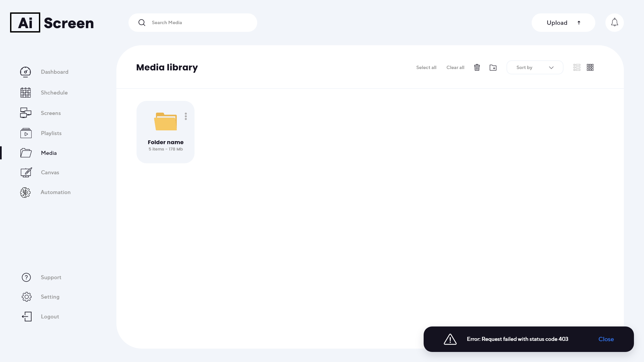Go to Screens in sidebar
Image resolution: width=644 pixels, height=362 pixels.
coord(51,113)
